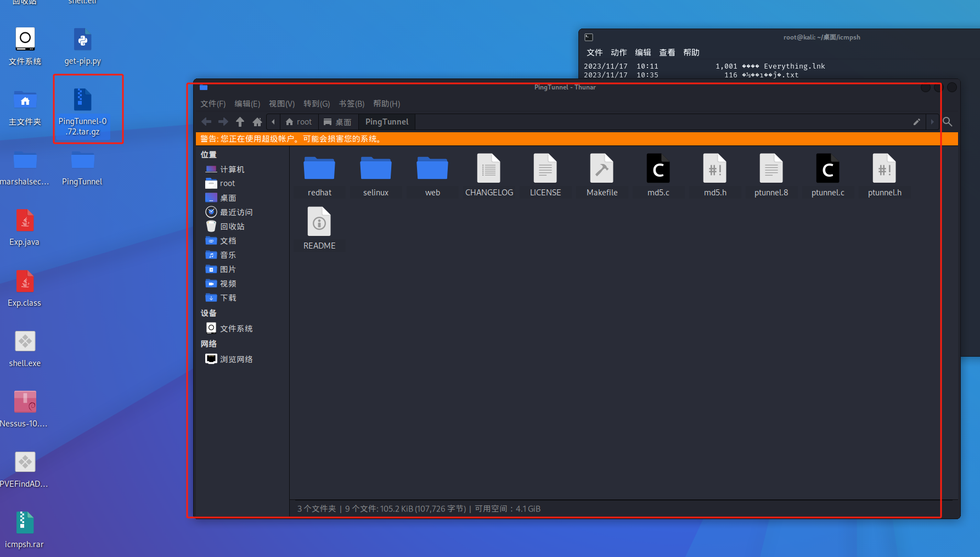980x557 pixels.
Task: Select the PingTunnel path bar button
Action: tap(387, 122)
